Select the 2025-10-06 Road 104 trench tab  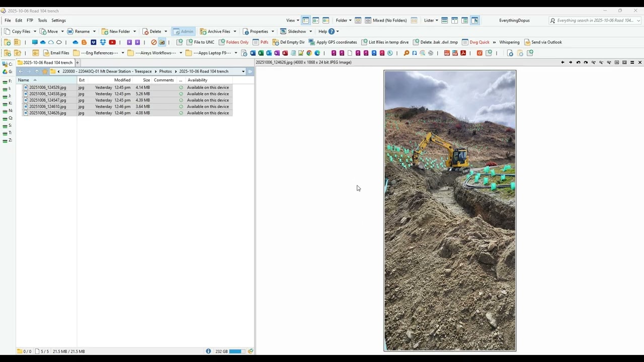click(45, 62)
